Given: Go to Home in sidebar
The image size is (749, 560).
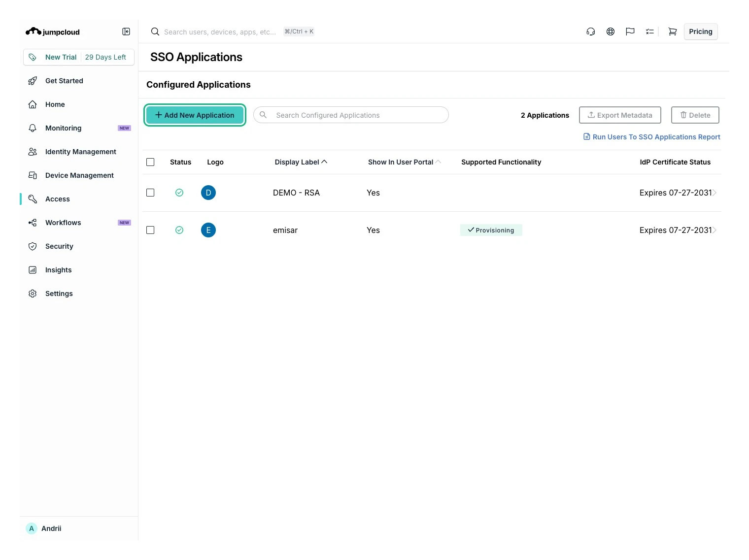Looking at the screenshot, I should [55, 104].
